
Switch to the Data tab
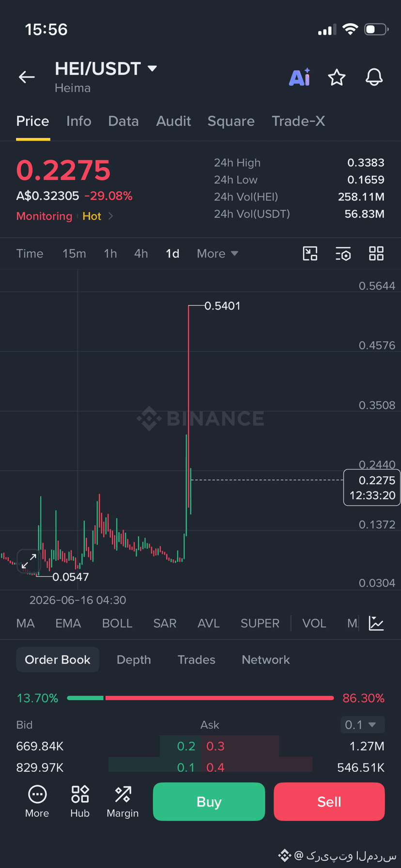coord(123,121)
